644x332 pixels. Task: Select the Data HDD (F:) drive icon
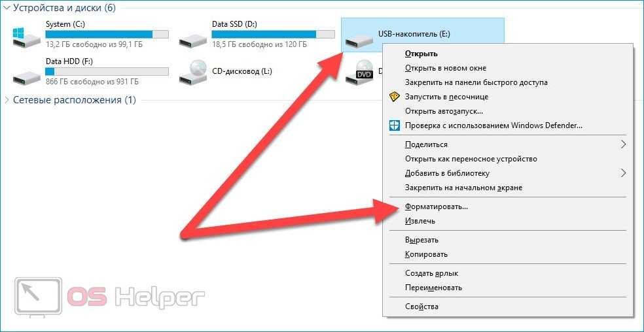pyautogui.click(x=26, y=76)
